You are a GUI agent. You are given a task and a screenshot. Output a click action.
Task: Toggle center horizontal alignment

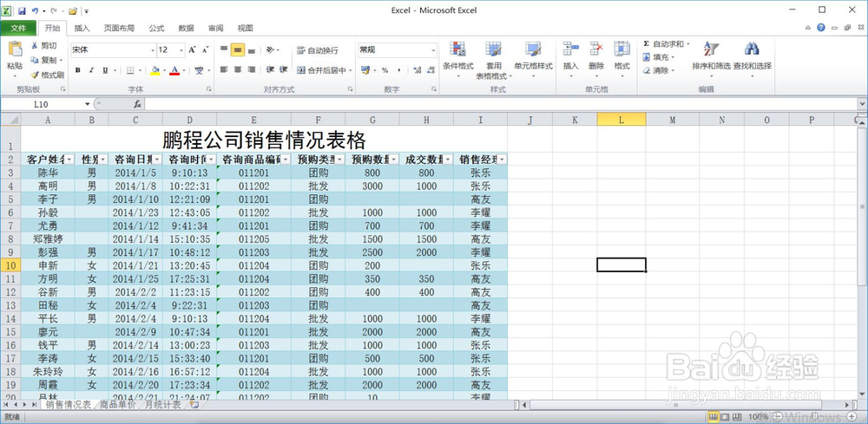pyautogui.click(x=238, y=69)
